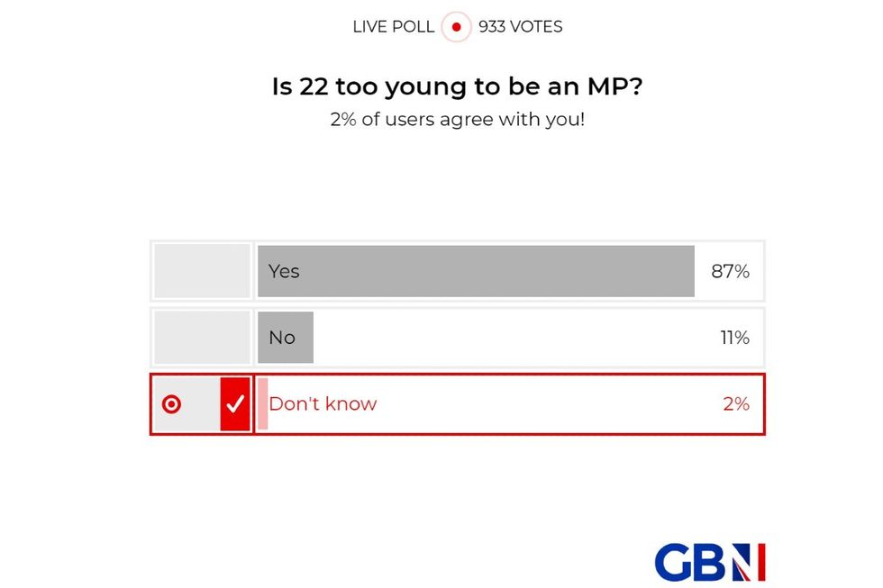Click the users agree with you message
The width and height of the screenshot is (883, 588).
click(458, 119)
